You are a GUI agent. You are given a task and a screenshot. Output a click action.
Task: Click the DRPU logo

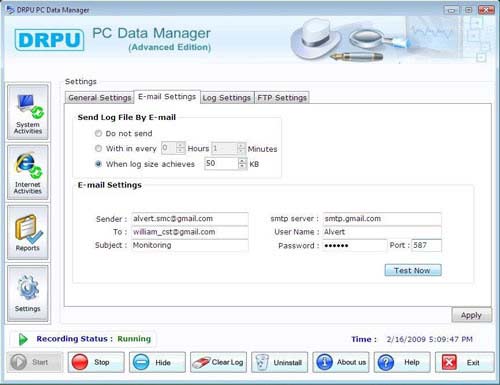[x=49, y=40]
